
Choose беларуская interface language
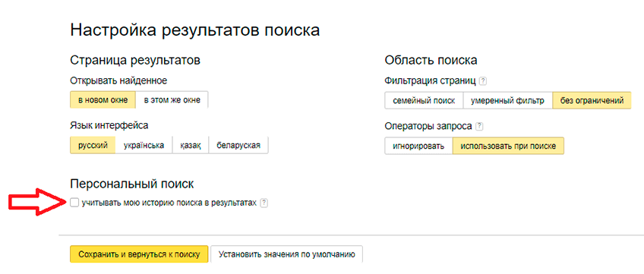tap(238, 145)
